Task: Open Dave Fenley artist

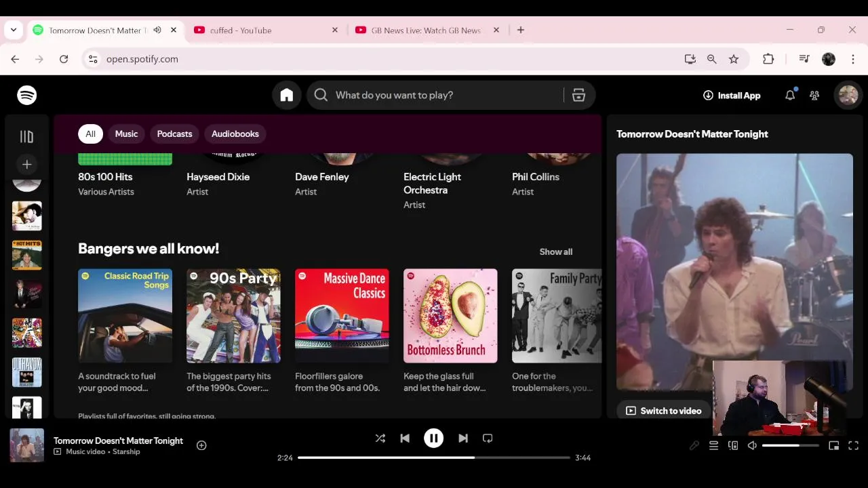Action: click(321, 177)
